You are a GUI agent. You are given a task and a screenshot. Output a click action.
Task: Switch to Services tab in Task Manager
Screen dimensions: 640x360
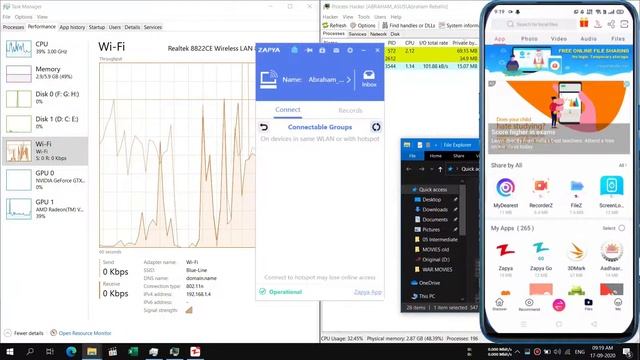pos(153,27)
